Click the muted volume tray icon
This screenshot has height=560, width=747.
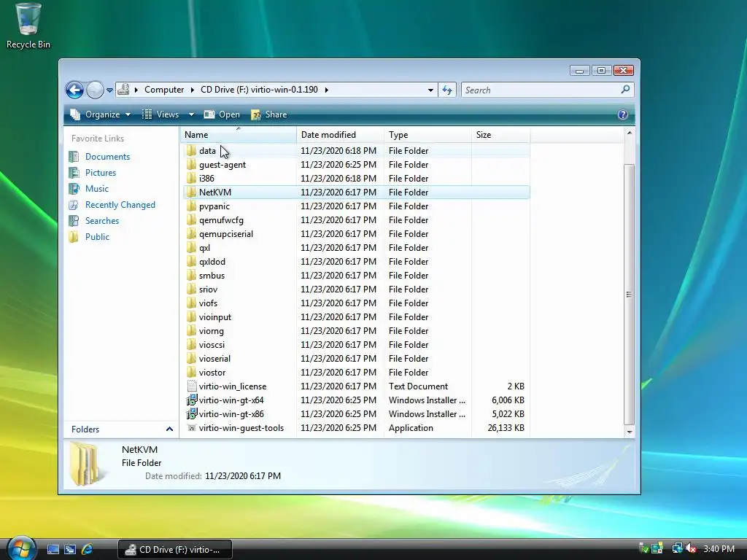(x=690, y=548)
